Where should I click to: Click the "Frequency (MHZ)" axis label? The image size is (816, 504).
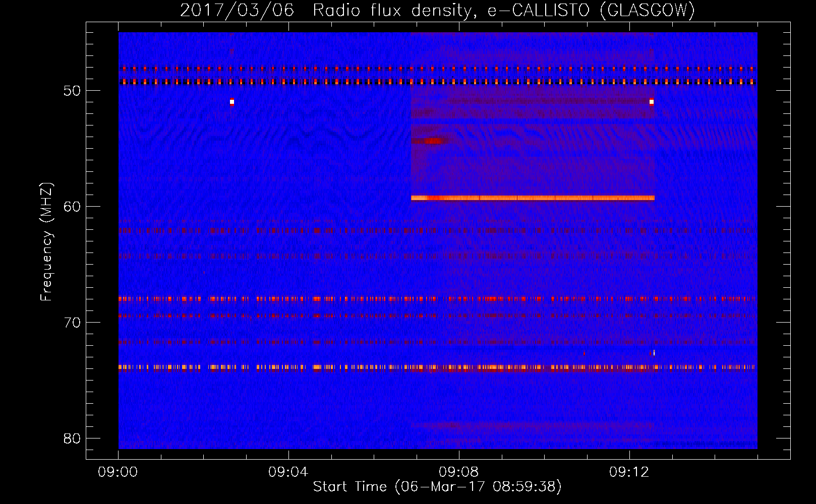(x=46, y=242)
